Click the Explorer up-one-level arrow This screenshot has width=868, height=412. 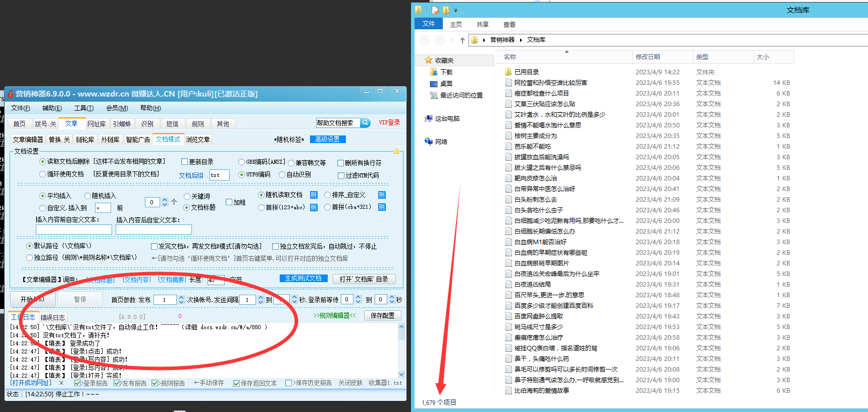click(x=462, y=40)
